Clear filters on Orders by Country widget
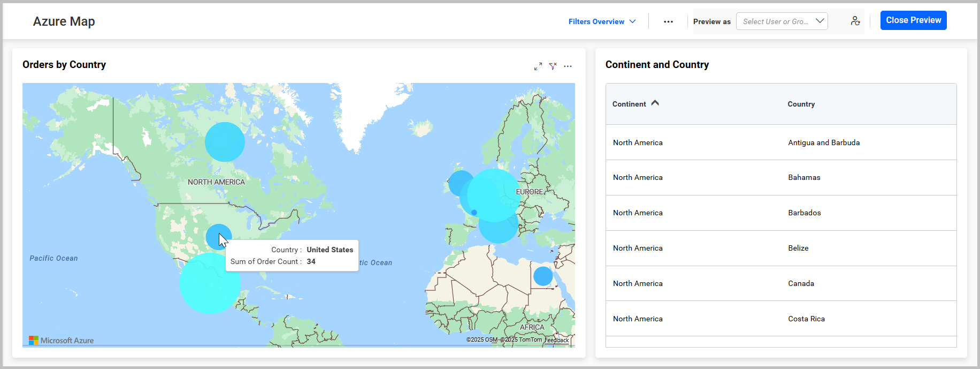 (x=553, y=66)
